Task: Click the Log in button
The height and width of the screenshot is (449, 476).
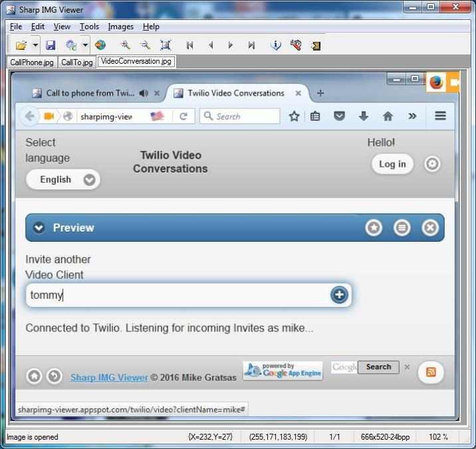Action: 392,164
